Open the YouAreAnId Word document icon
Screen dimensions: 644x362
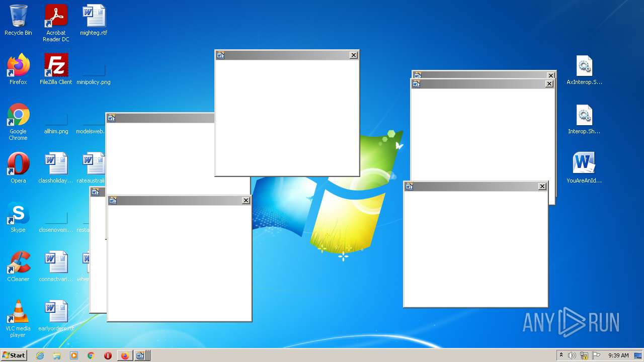coord(584,168)
